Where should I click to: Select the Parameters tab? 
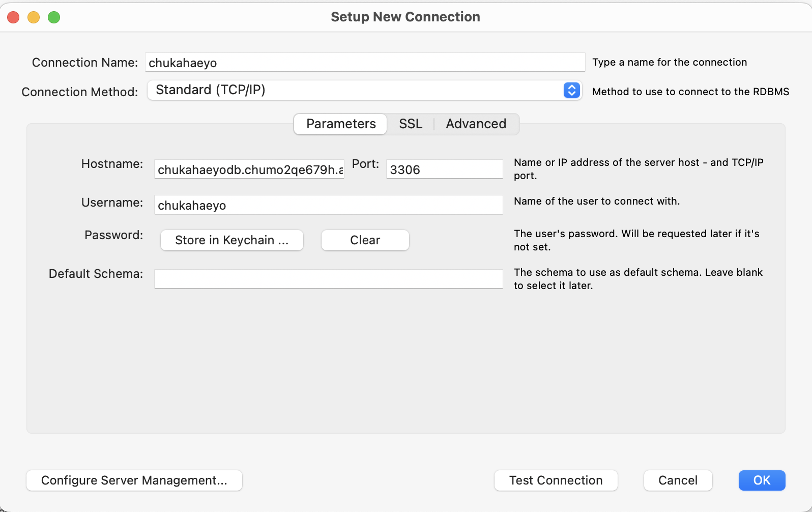pos(341,124)
